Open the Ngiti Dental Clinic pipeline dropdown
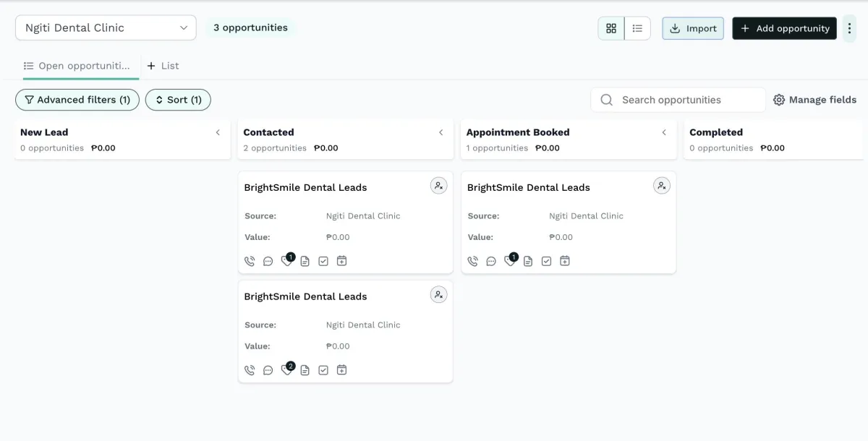This screenshot has height=441, width=868. pos(106,28)
